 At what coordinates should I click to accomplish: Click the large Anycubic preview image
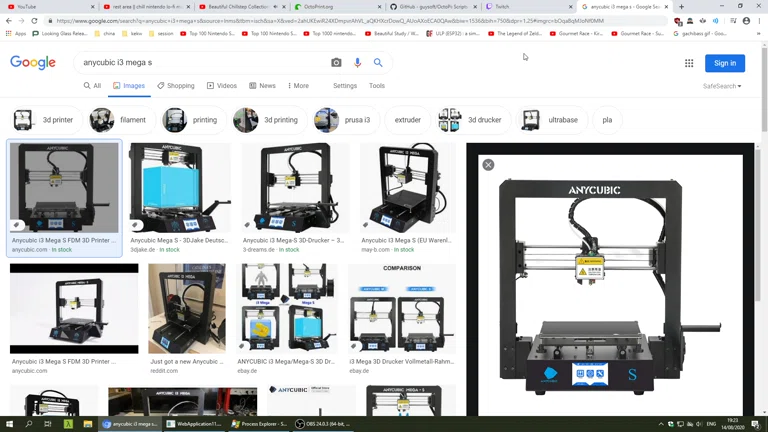click(x=610, y=287)
